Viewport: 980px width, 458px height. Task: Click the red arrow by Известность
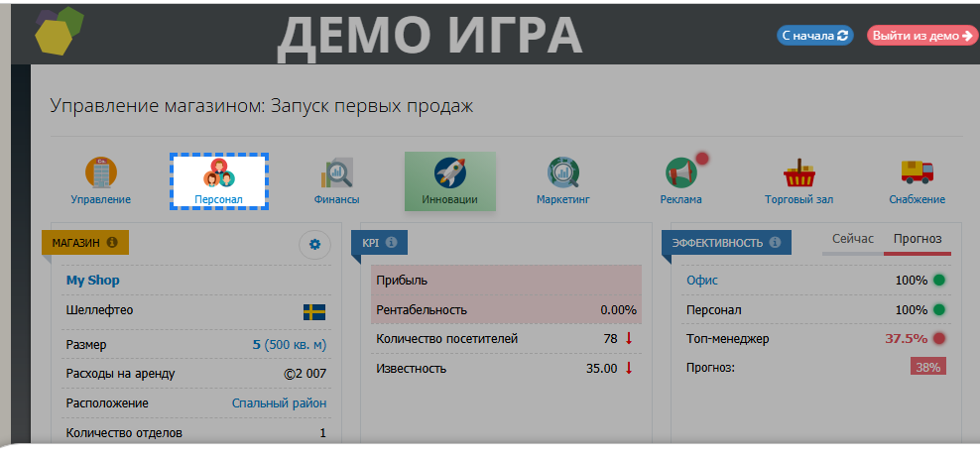tap(629, 368)
